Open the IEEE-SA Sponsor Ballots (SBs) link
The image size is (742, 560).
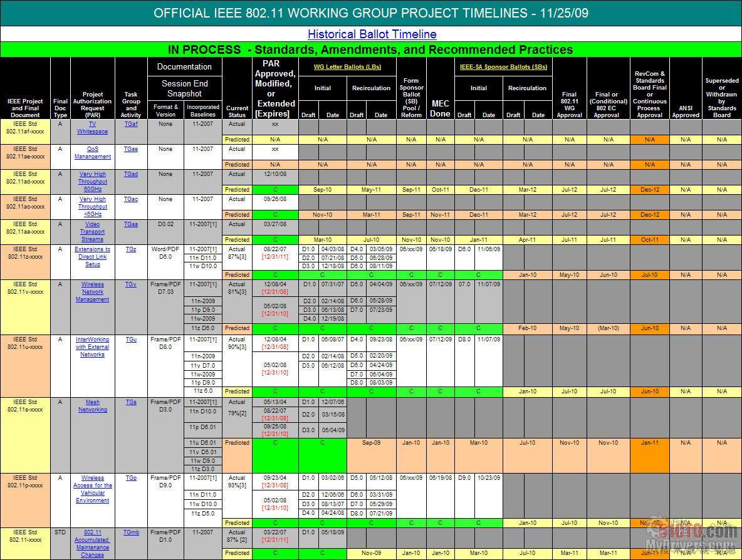pos(503,66)
